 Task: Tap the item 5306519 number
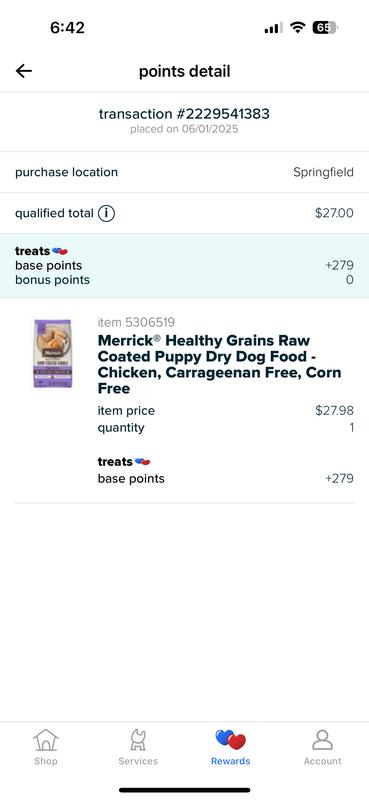[x=136, y=322]
